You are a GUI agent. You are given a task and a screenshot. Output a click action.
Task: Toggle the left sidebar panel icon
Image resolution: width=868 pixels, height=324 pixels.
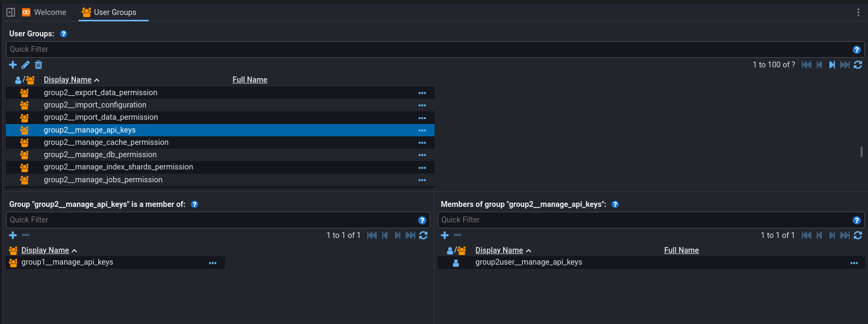coord(11,12)
